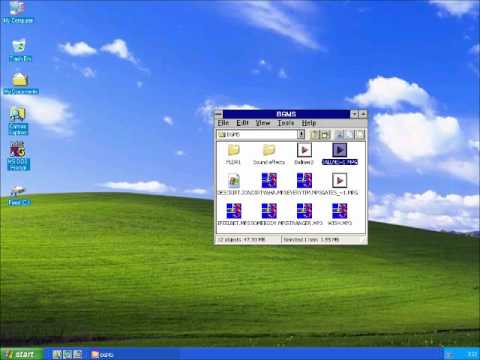Select the MS-DOS Prompt desktop icon
Screen dimensions: 480x360
click(19, 156)
